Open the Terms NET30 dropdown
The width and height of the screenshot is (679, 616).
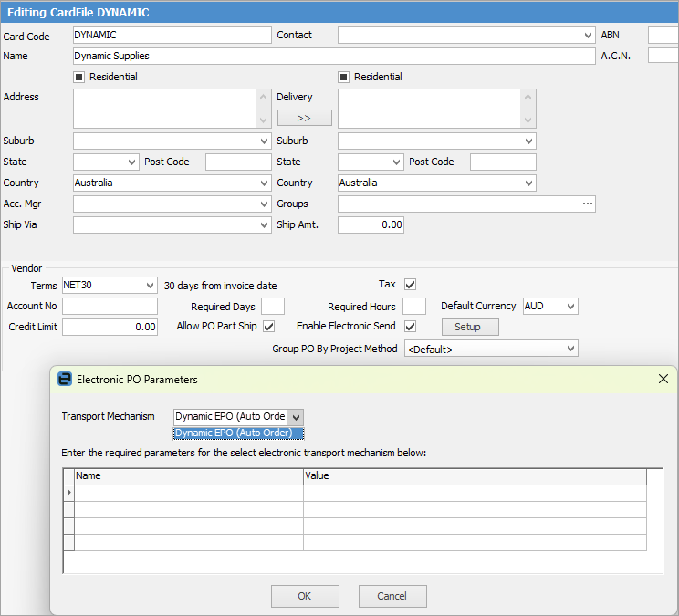point(150,286)
